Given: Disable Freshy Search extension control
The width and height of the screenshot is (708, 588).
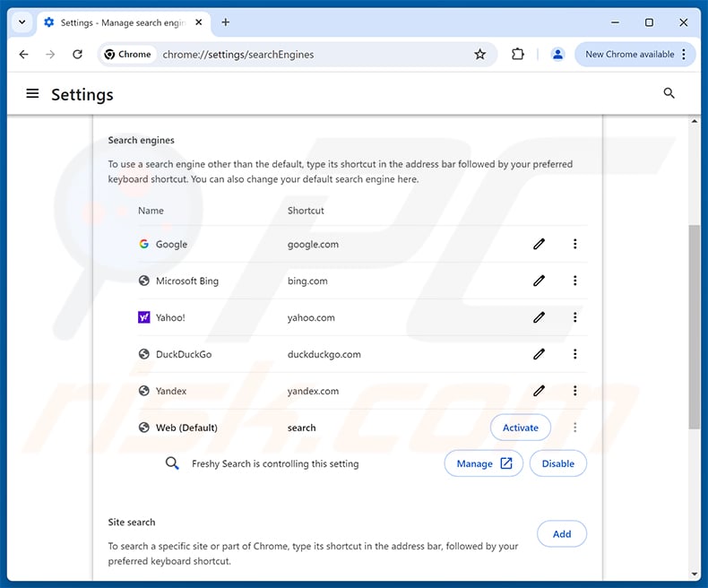Looking at the screenshot, I should [558, 463].
